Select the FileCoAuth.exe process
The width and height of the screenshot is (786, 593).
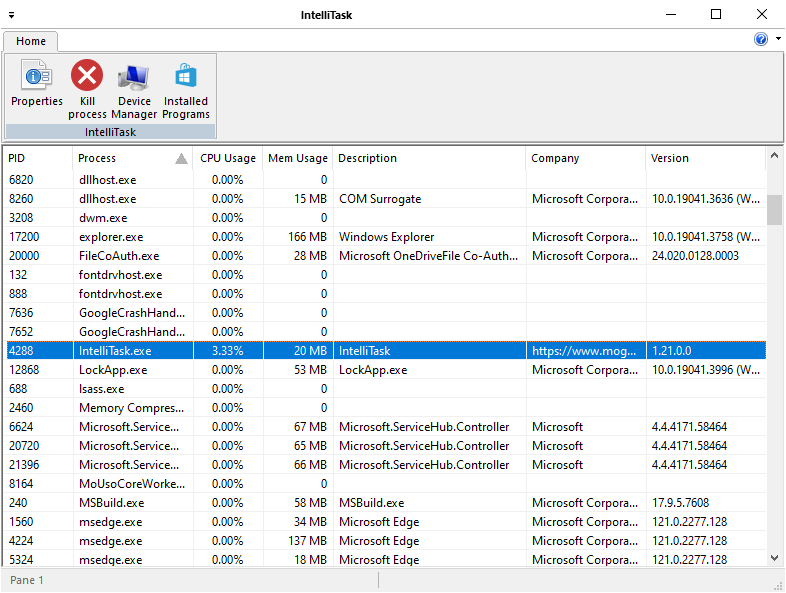(385, 256)
